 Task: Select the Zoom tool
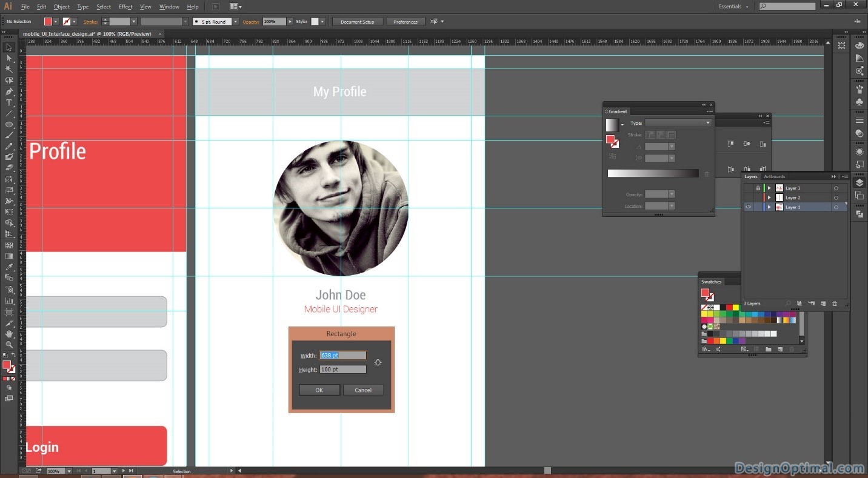click(x=9, y=344)
